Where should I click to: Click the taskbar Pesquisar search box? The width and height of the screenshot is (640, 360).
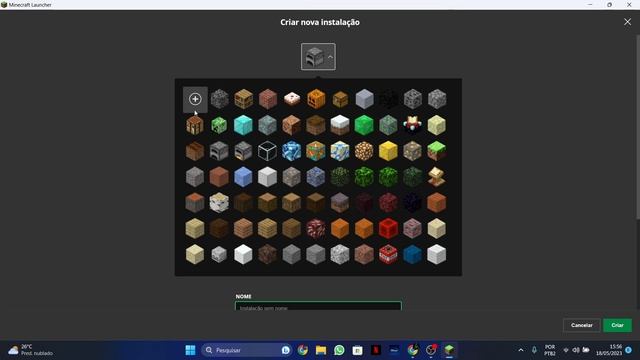click(x=247, y=350)
